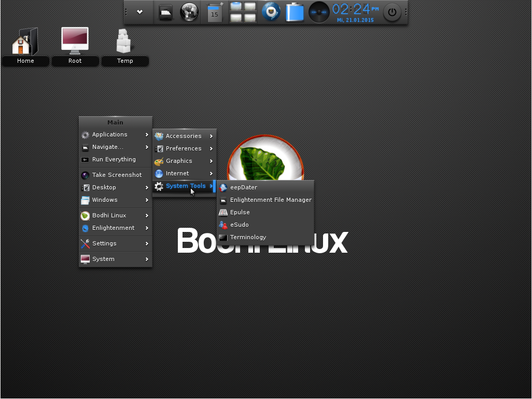Launch eepDater from System Tools
Screen dimensions: 532x399
pos(265,187)
